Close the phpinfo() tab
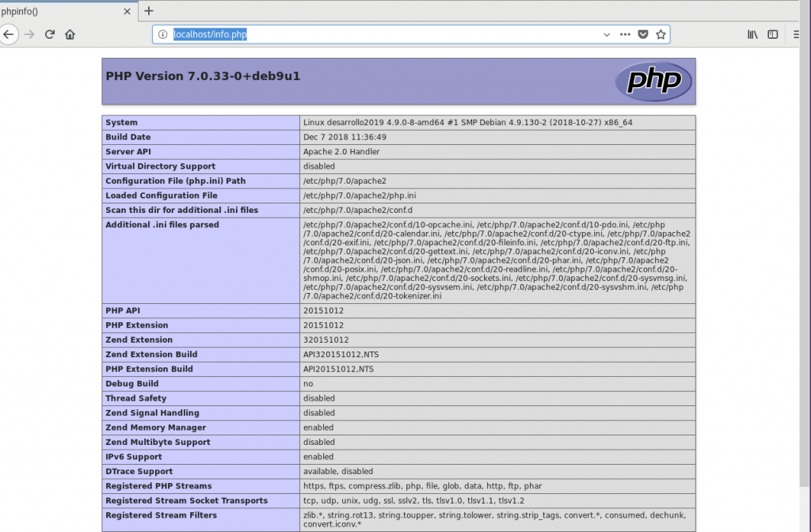This screenshot has height=532, width=811. click(x=127, y=11)
